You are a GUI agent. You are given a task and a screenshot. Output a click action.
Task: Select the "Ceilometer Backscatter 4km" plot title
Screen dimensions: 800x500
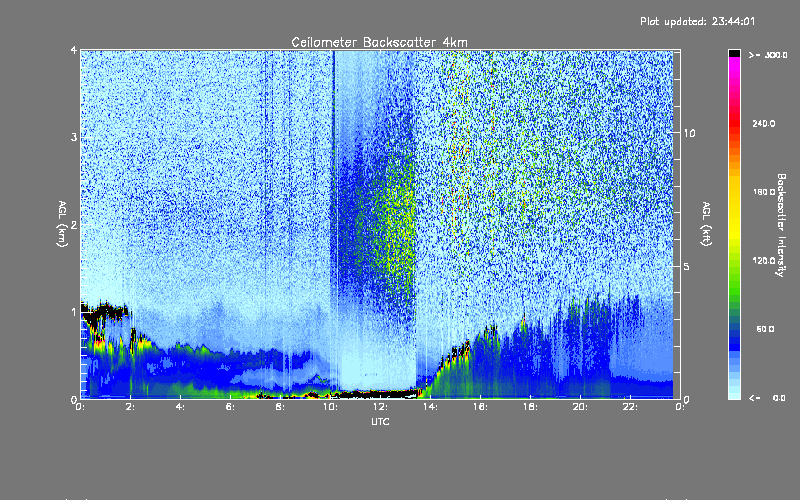tap(379, 42)
